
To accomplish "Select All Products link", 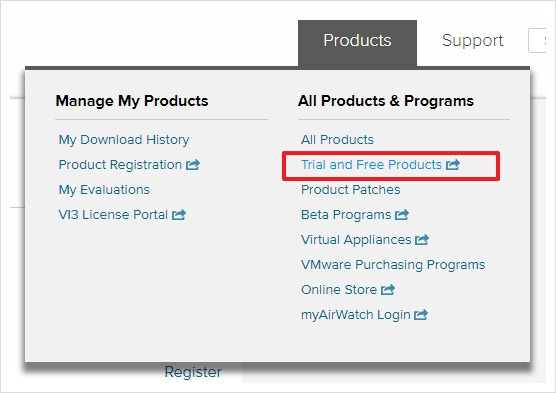I will pos(337,140).
